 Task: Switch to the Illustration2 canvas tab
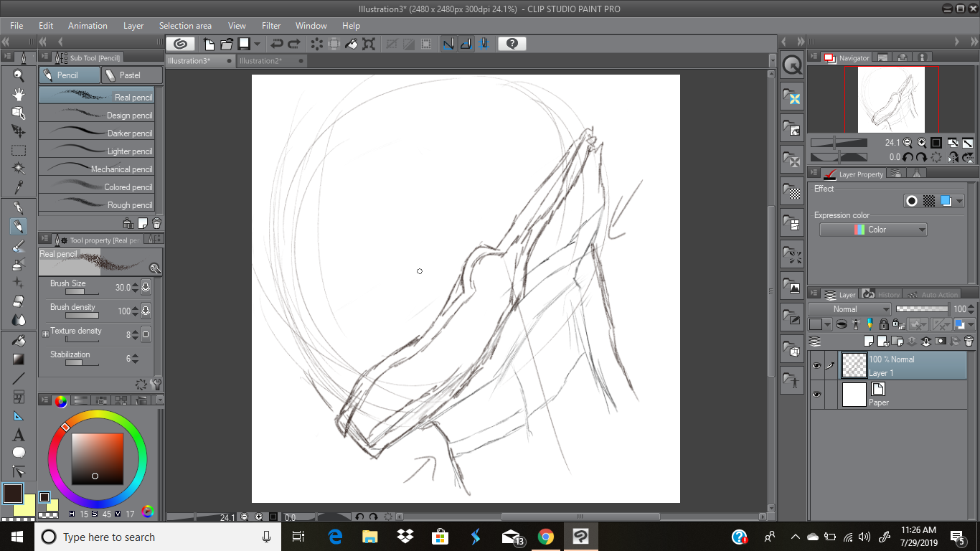[x=261, y=61]
